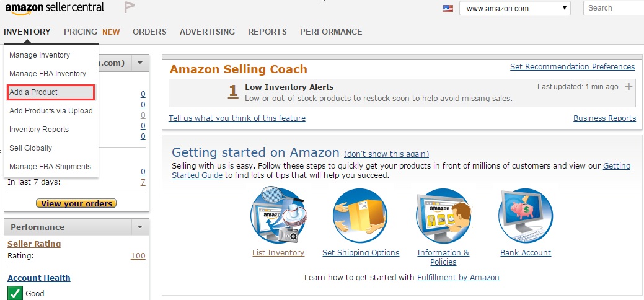Click the Information & Policies icon
Image resolution: width=644 pixels, height=300 pixels.
click(443, 216)
